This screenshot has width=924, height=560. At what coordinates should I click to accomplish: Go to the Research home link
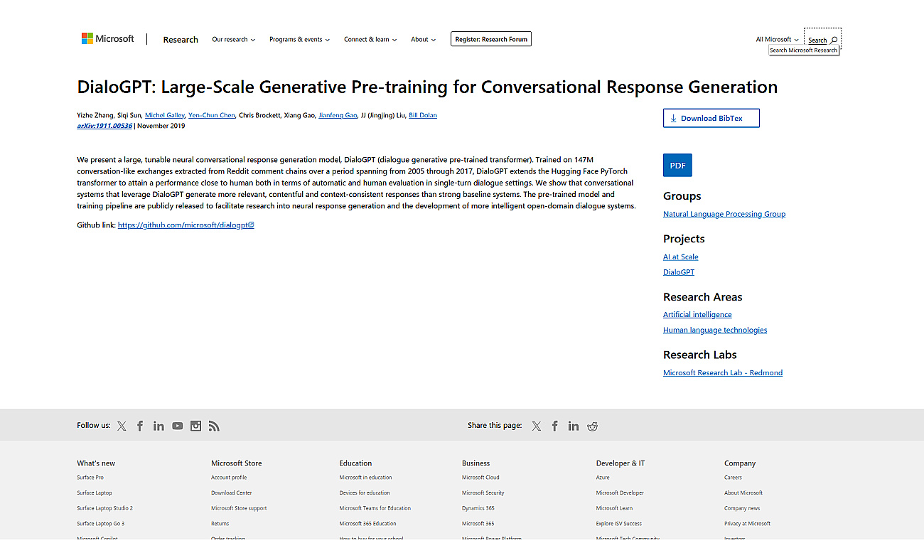[181, 40]
